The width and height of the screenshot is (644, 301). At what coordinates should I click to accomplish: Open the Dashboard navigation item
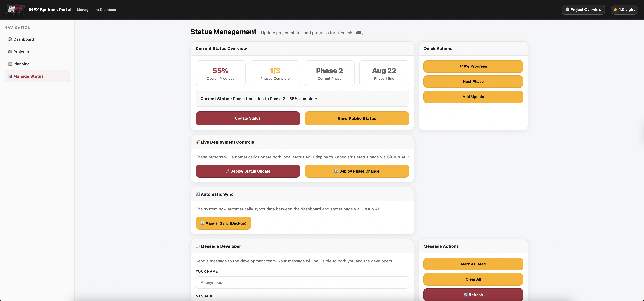tap(37, 39)
